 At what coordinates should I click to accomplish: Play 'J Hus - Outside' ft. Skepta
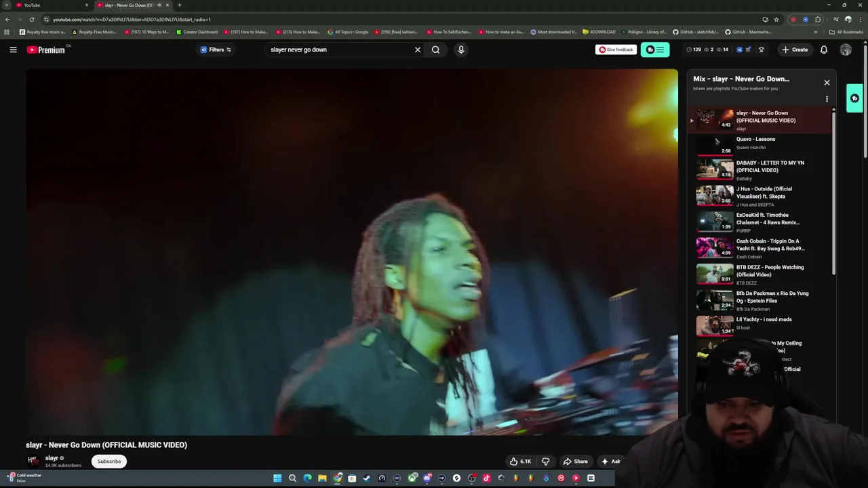[759, 195]
